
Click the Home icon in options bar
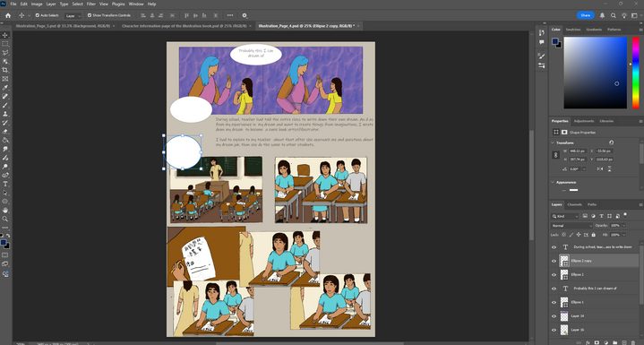[8, 15]
